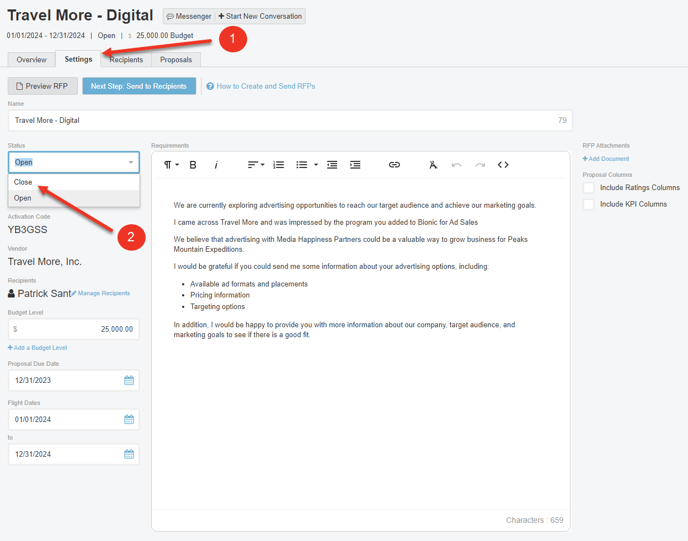Click Next Step: Send to Recipients
Viewport: 688px width, 541px height.
139,86
